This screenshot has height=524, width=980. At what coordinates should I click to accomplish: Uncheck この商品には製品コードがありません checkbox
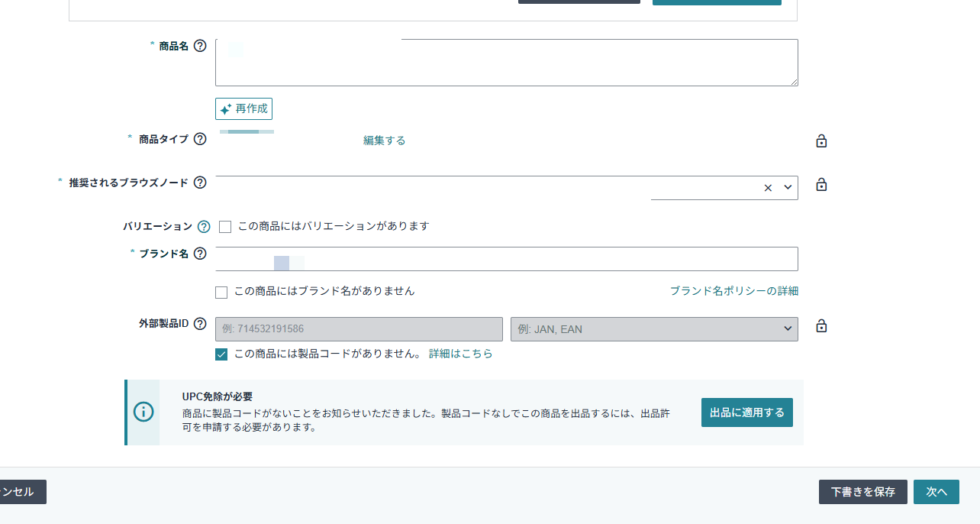[221, 354]
